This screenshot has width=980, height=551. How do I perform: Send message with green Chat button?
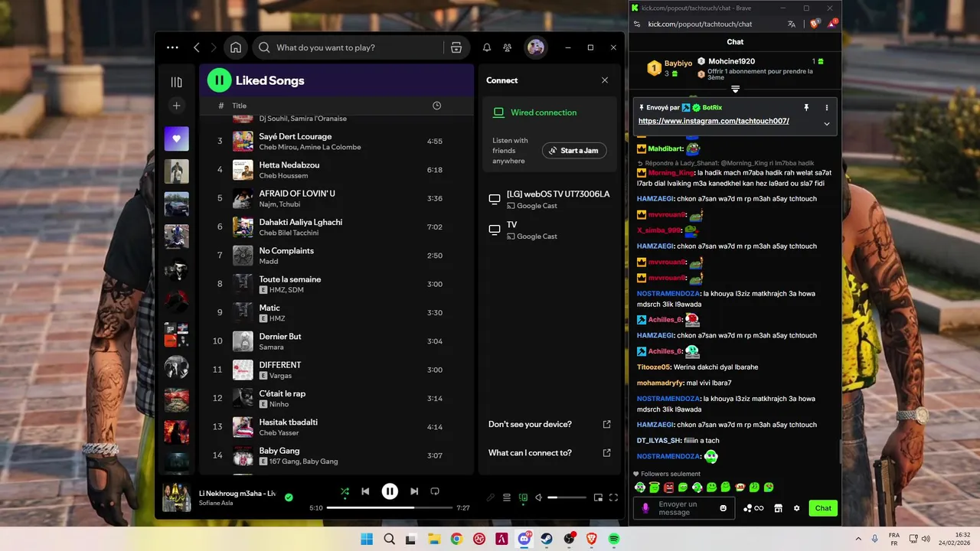(x=823, y=508)
